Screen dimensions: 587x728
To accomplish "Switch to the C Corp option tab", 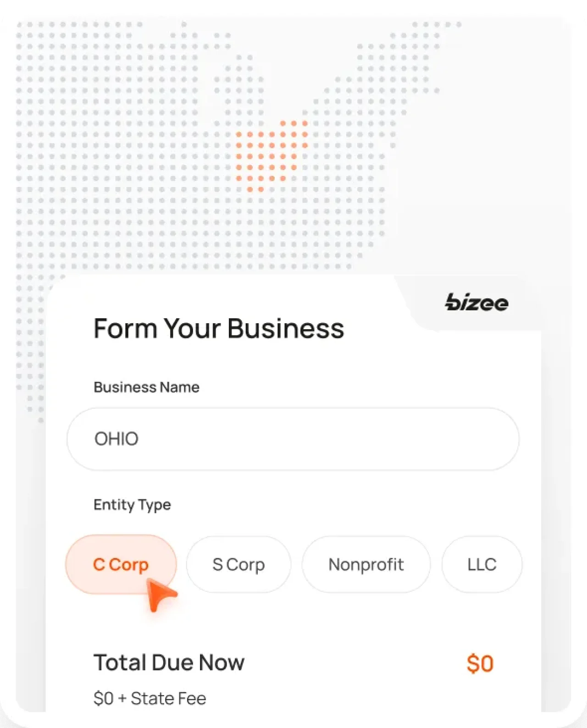I will (x=121, y=564).
